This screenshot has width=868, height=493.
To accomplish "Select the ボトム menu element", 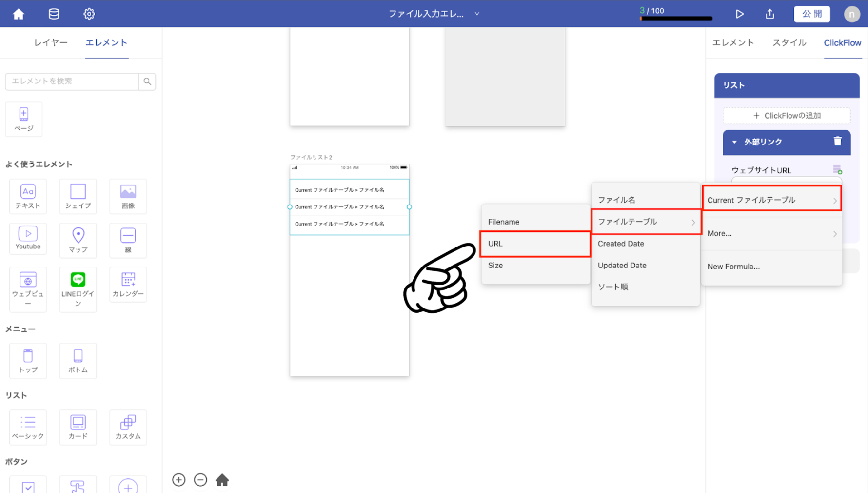I will (x=78, y=361).
